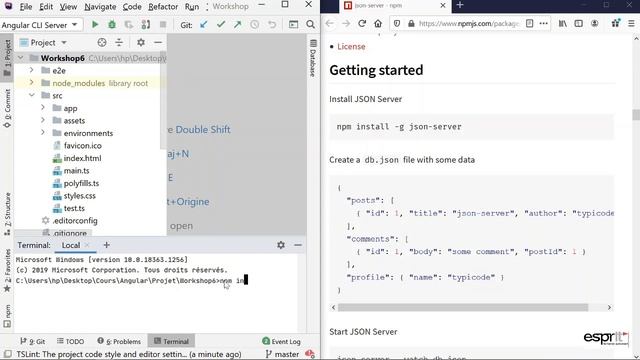Open Project panel gear settings
This screenshot has width=640, height=360.
point(141,42)
